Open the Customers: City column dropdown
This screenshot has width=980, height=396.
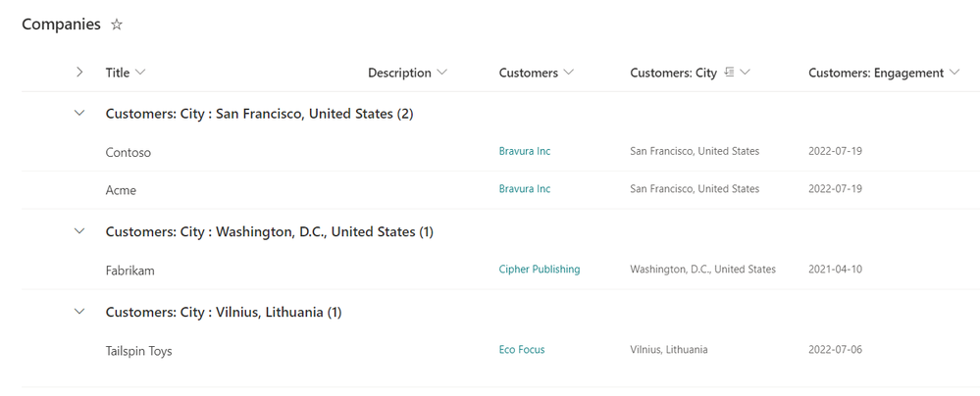pyautogui.click(x=746, y=73)
